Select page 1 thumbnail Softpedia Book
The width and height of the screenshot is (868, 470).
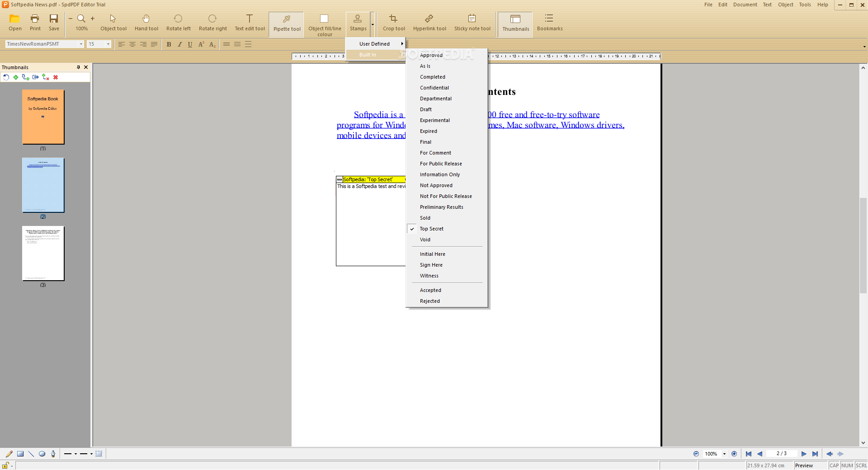coord(43,117)
